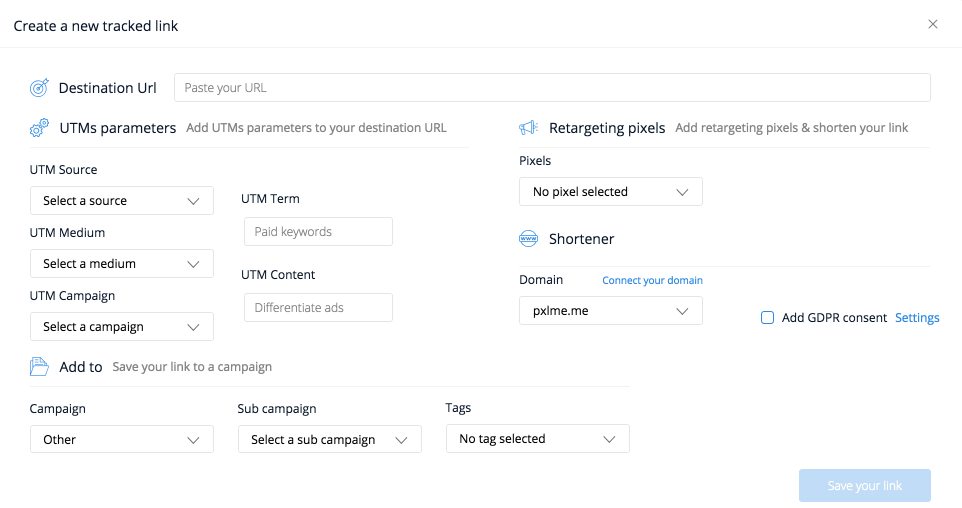Click the Add to folder icon
Screen dimensions: 962x508
tap(39, 367)
